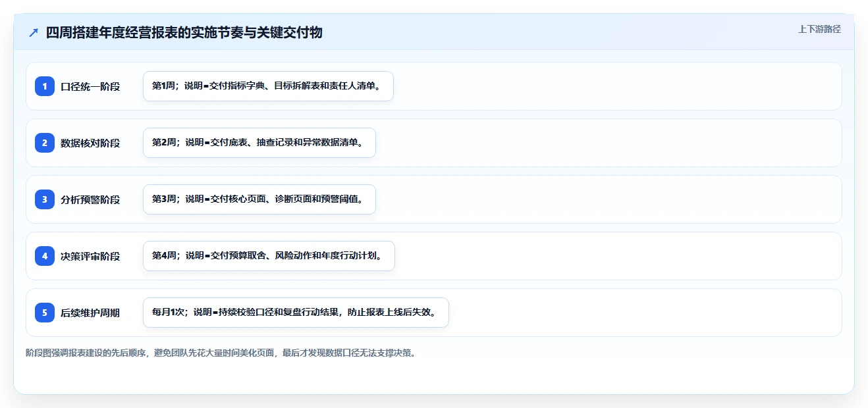Click the number 3 step badge

point(45,199)
